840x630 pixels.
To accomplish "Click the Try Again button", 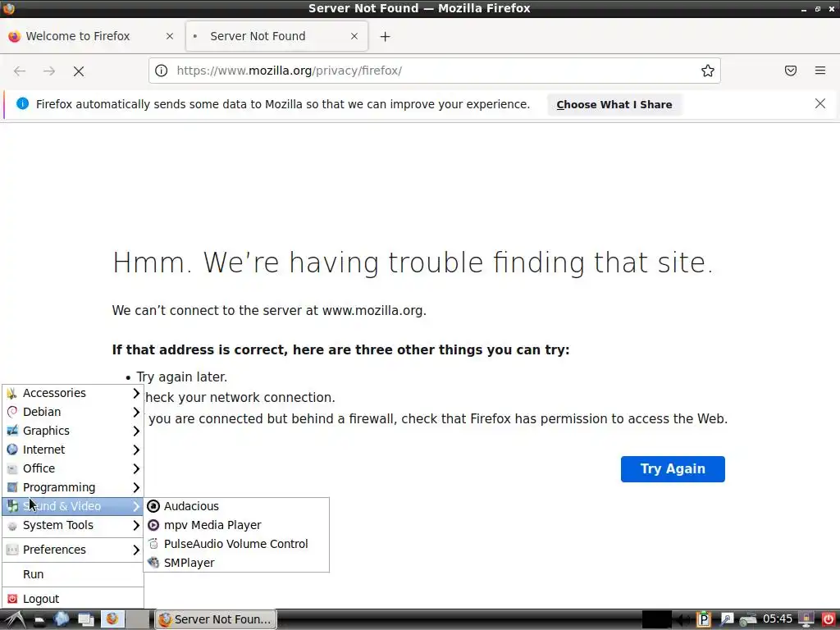I will (673, 468).
